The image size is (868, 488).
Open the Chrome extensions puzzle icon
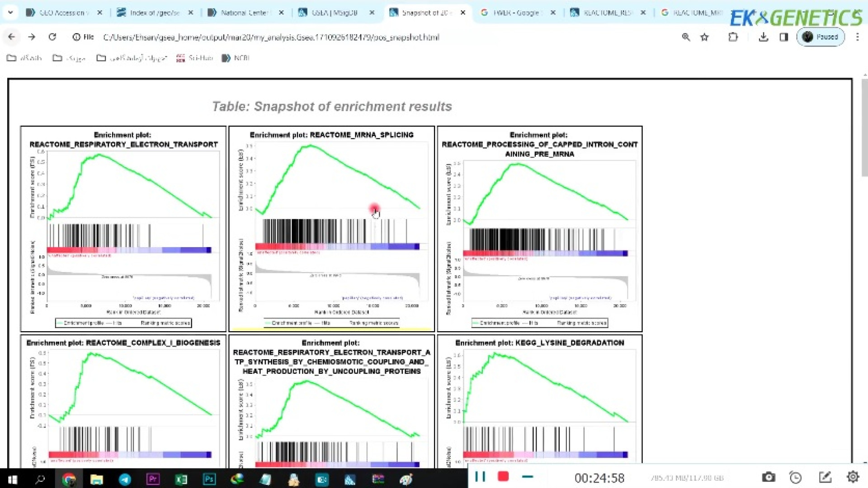pyautogui.click(x=733, y=37)
